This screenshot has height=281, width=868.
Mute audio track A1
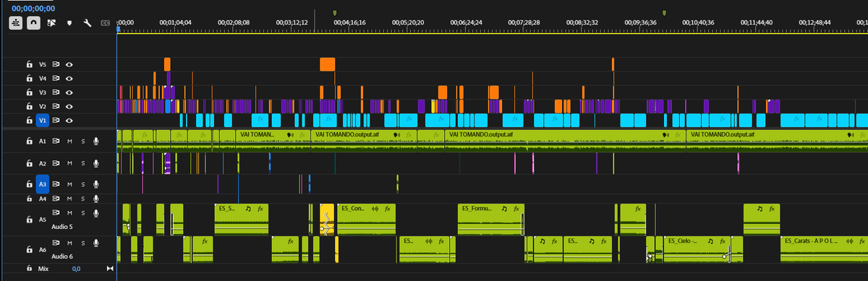click(x=69, y=142)
